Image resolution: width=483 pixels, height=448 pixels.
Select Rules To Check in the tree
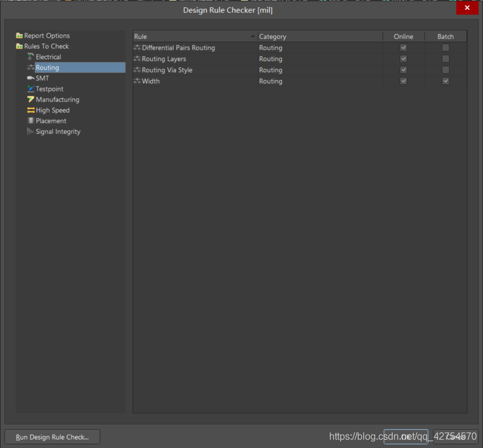(47, 46)
